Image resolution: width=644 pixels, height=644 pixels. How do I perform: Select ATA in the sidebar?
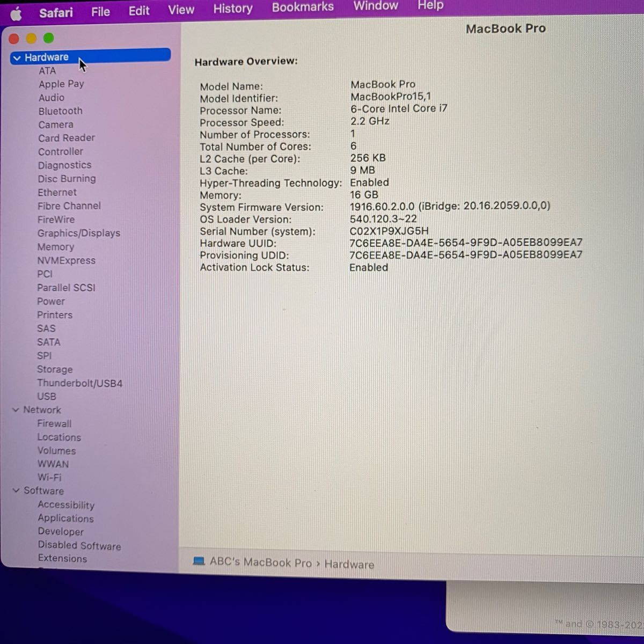click(x=47, y=71)
